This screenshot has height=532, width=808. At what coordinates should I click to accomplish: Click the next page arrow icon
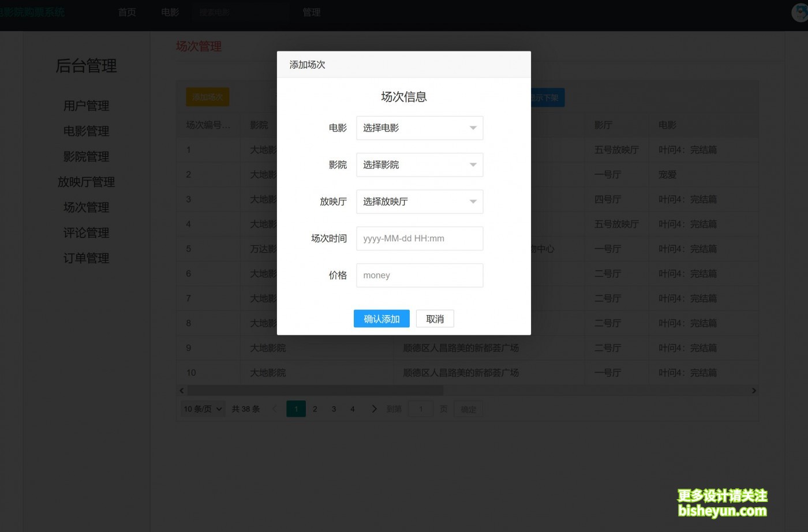(x=374, y=409)
